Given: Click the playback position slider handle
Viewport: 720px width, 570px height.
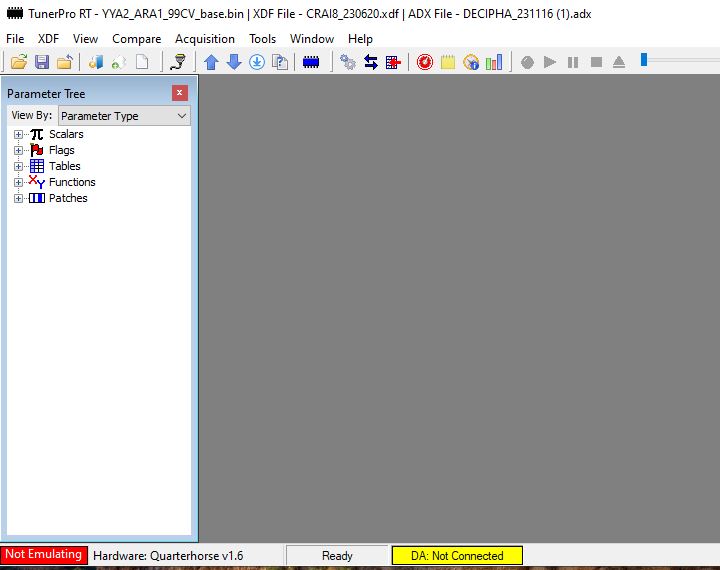Looking at the screenshot, I should [x=645, y=60].
